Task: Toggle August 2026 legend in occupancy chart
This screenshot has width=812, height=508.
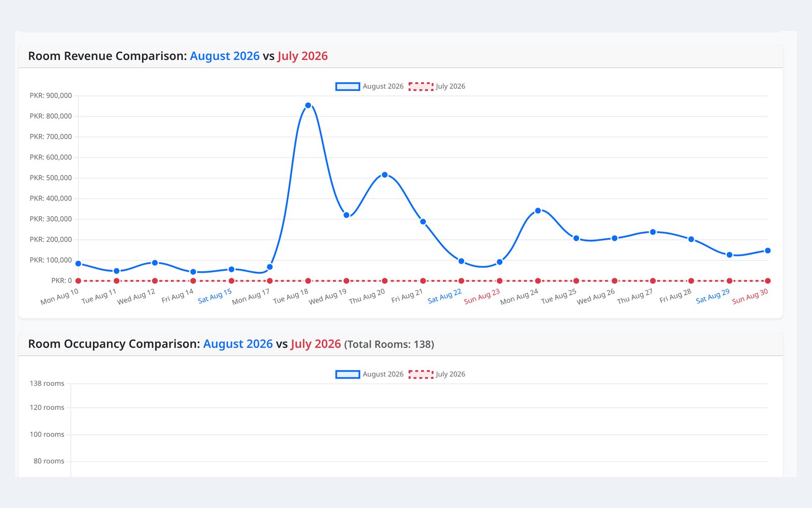Action: pyautogui.click(x=369, y=374)
